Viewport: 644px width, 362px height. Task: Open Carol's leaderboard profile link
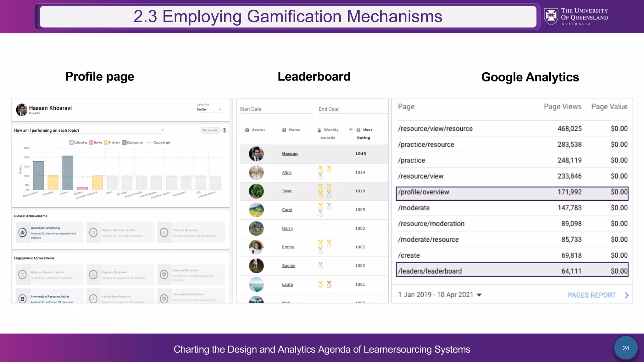(x=287, y=210)
